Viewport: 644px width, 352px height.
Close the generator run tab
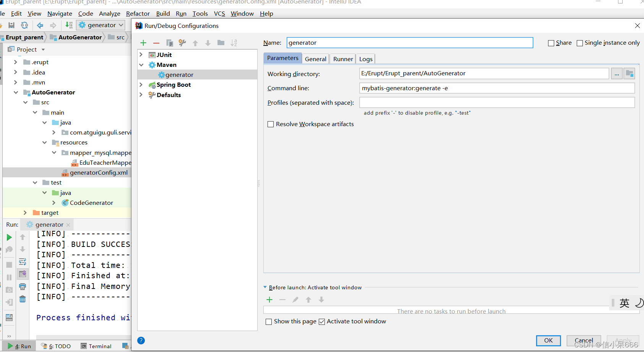click(x=68, y=225)
